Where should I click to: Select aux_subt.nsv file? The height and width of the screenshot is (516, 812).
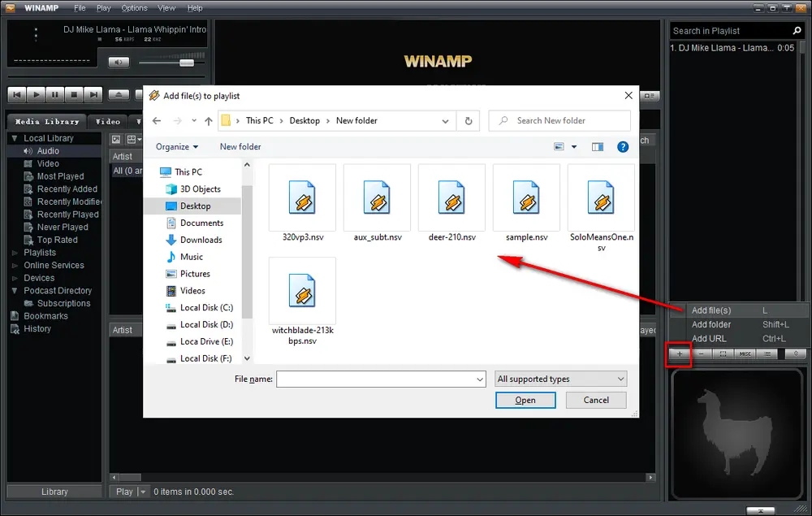tap(378, 204)
